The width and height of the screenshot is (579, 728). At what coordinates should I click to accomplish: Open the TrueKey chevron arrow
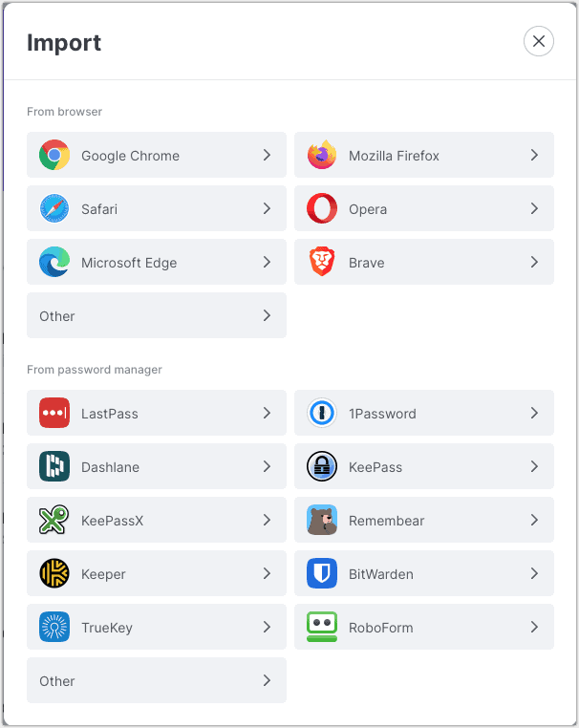pos(267,627)
